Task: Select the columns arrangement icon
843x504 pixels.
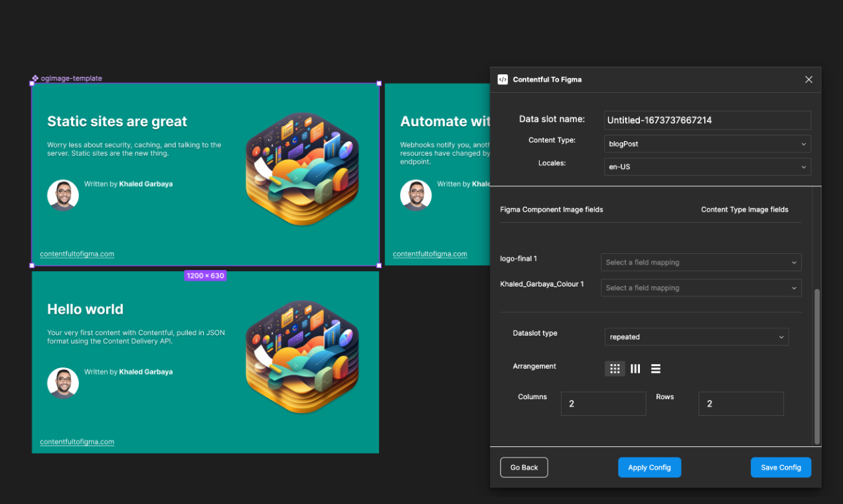Action: point(635,369)
